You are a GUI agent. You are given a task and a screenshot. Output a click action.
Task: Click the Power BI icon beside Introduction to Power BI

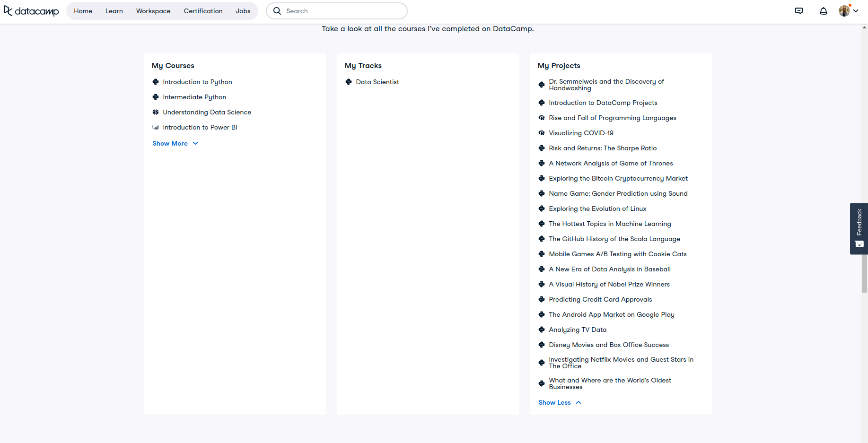(156, 127)
